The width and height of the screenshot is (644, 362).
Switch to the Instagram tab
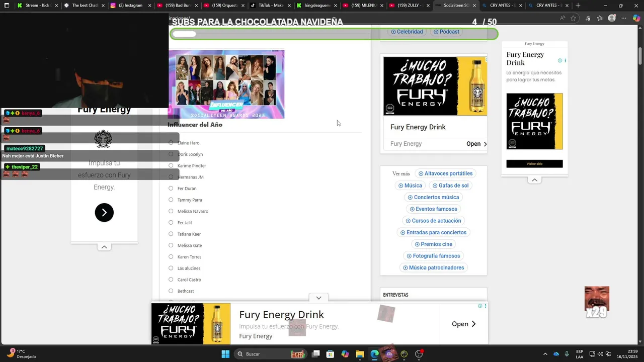131,5
